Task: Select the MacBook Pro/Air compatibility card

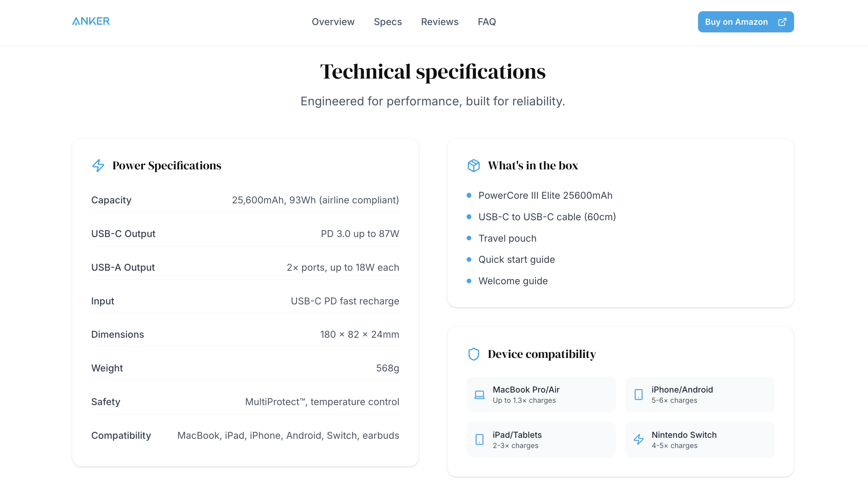Action: click(541, 394)
